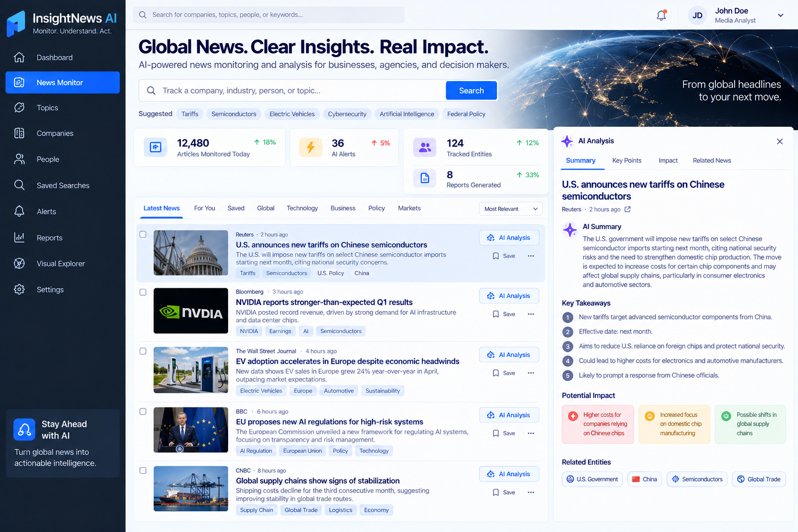Screen dimensions: 798x532
Task: Open more options for the supply chains article
Action: coord(531,493)
